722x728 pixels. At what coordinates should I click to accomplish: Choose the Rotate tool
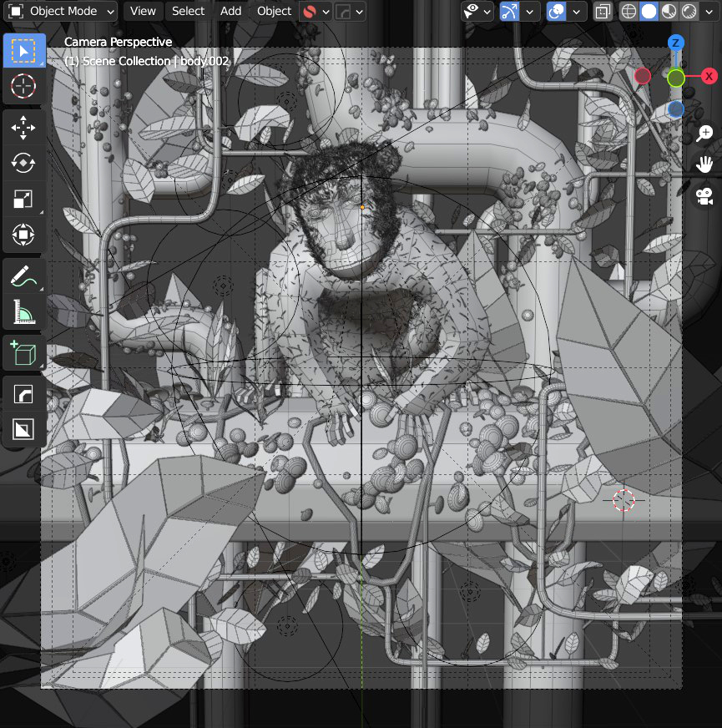23,164
